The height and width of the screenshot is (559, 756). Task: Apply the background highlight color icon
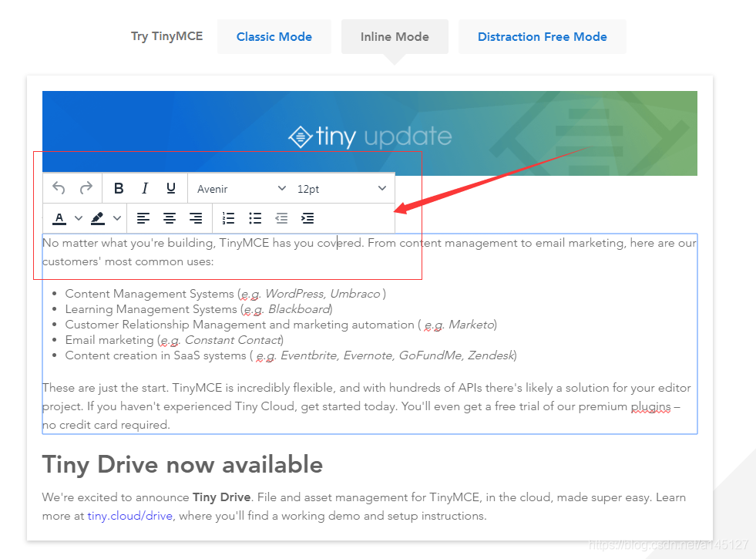(x=98, y=218)
